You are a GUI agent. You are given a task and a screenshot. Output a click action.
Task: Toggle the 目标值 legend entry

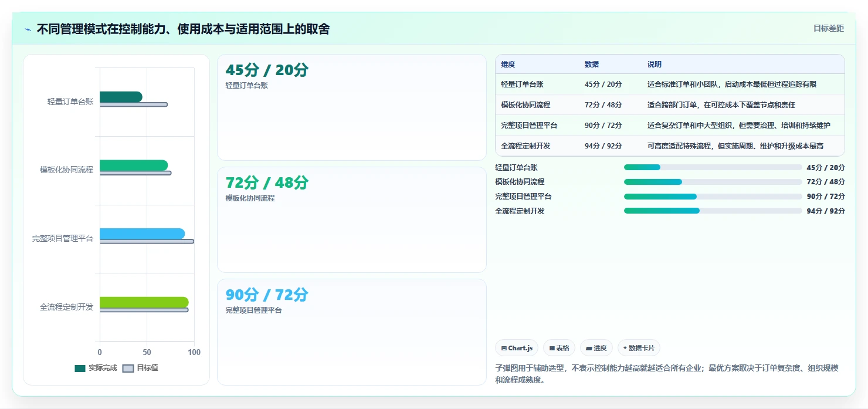140,368
